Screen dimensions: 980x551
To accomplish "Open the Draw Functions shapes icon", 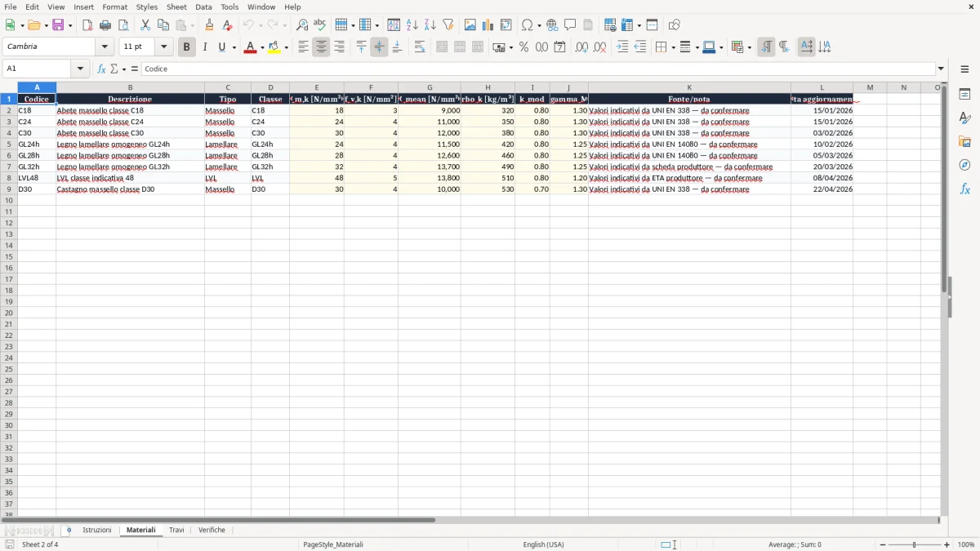I will click(x=675, y=25).
